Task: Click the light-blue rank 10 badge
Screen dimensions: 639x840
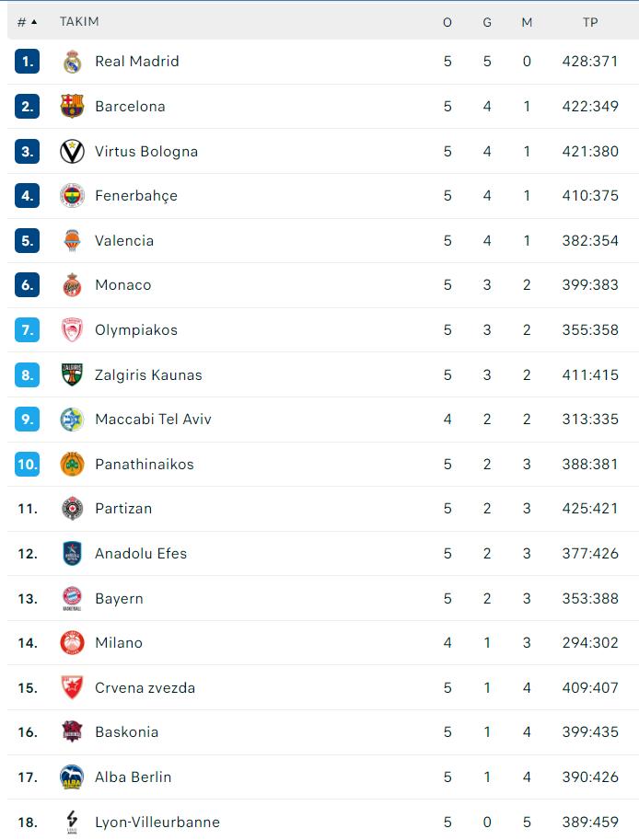Action: (x=28, y=465)
